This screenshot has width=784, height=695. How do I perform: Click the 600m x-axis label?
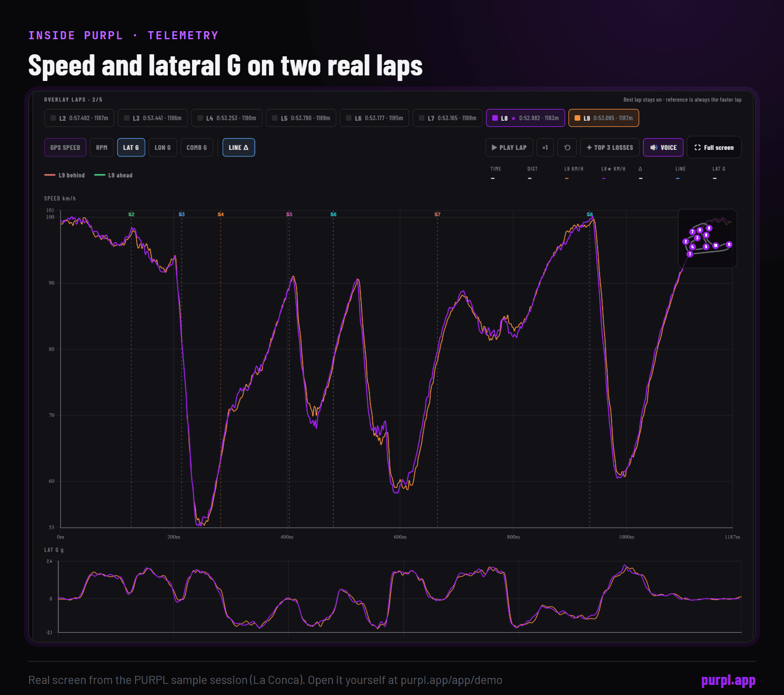400,537
